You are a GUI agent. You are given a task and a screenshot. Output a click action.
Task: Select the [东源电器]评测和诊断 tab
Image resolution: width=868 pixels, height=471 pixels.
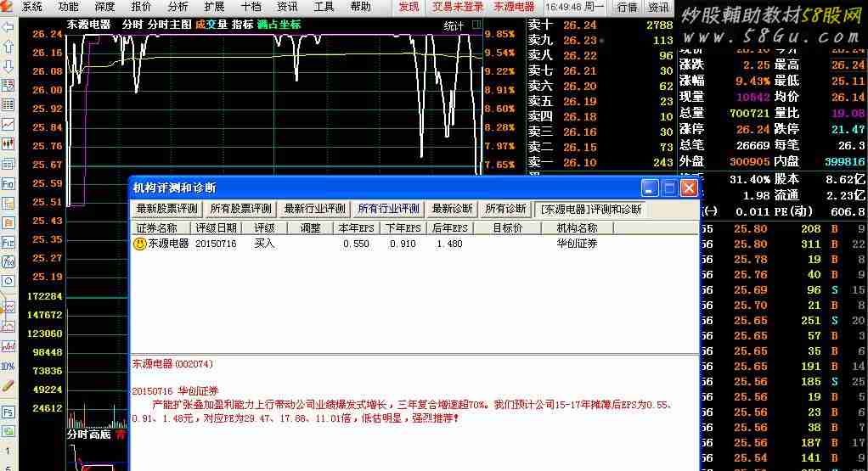[x=591, y=209]
